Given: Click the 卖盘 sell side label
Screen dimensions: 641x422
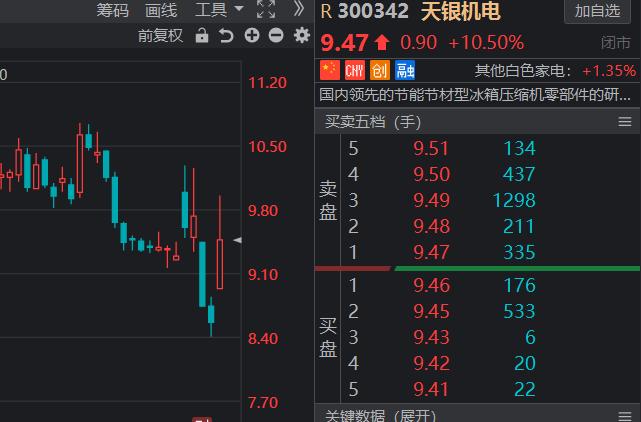Looking at the screenshot, I should (328, 200).
